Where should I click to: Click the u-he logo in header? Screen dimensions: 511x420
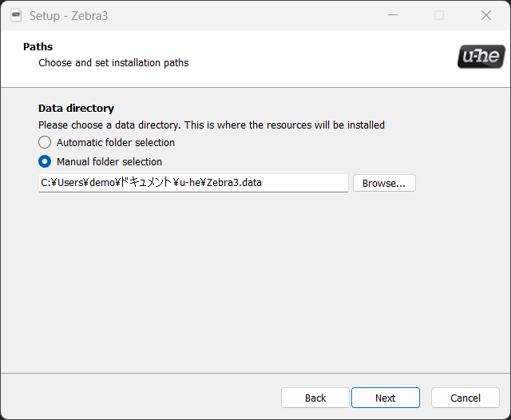coord(481,57)
